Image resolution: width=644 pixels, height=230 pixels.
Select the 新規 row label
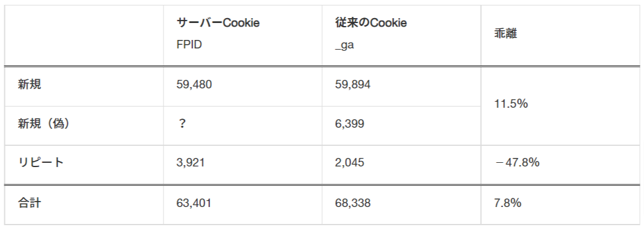tap(30, 85)
